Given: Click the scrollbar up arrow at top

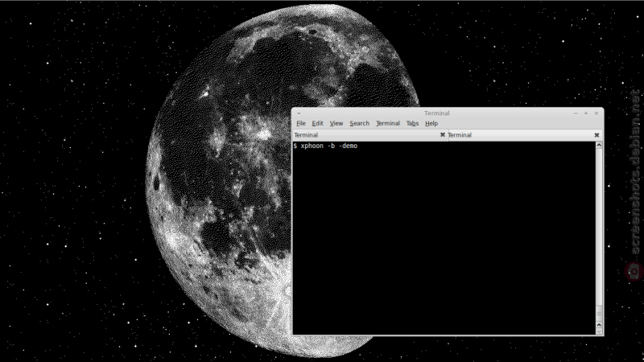Looking at the screenshot, I should point(599,146).
